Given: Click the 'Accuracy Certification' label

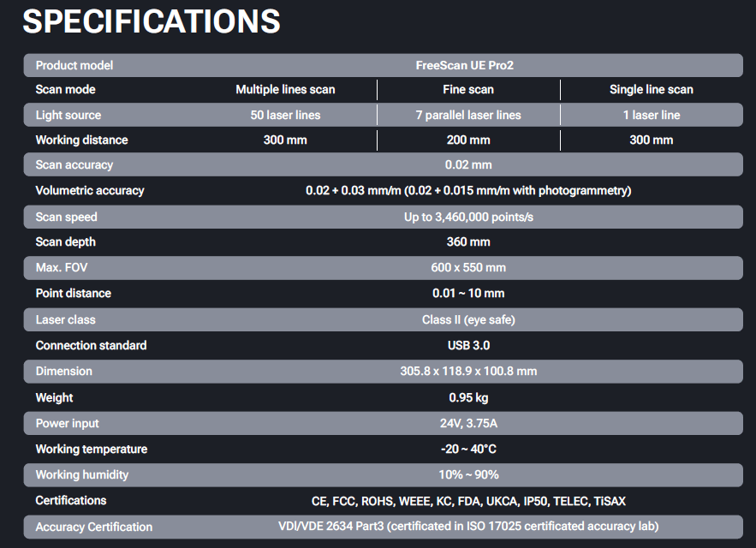Looking at the screenshot, I should point(94,527).
